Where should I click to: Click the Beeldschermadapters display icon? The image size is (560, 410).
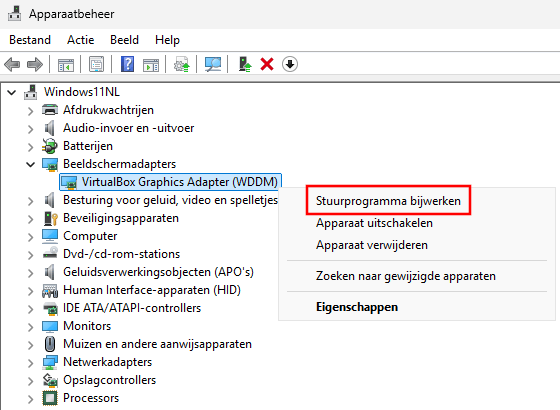pos(50,164)
